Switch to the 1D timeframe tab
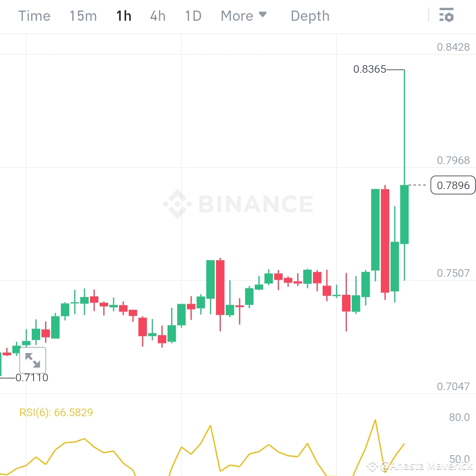Viewport: 476px width, 476px height. (x=193, y=15)
